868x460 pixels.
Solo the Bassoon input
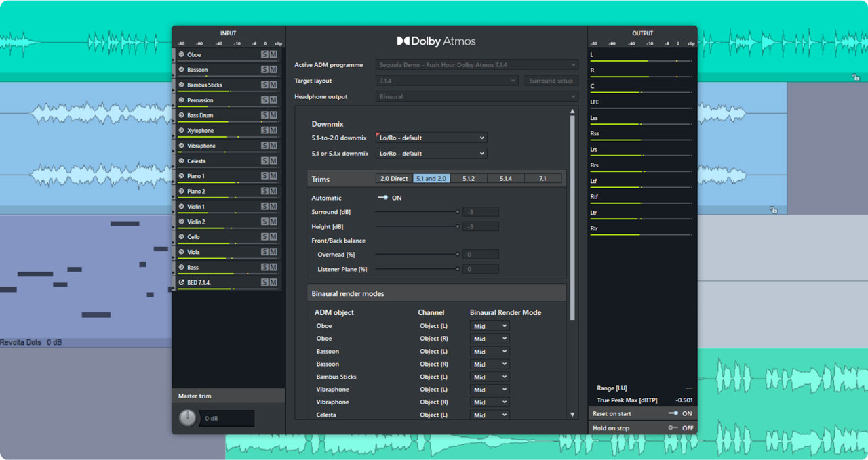pos(265,70)
